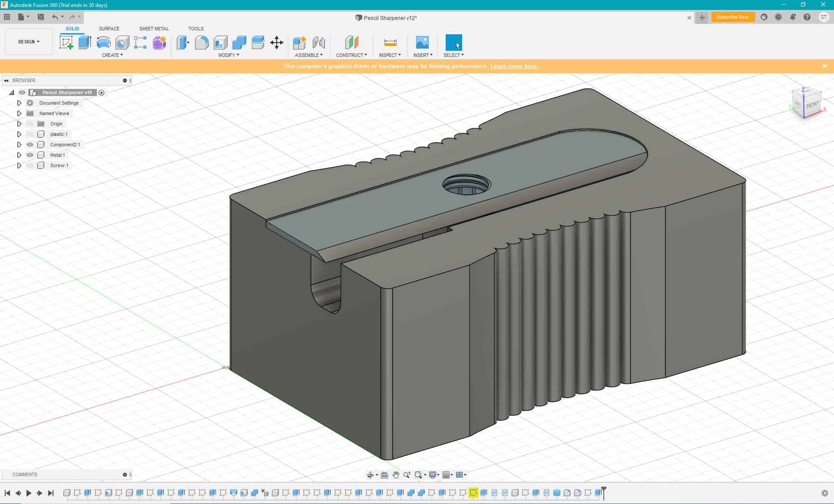Collapse the Pencil Sharpener v11 root node

[12, 92]
